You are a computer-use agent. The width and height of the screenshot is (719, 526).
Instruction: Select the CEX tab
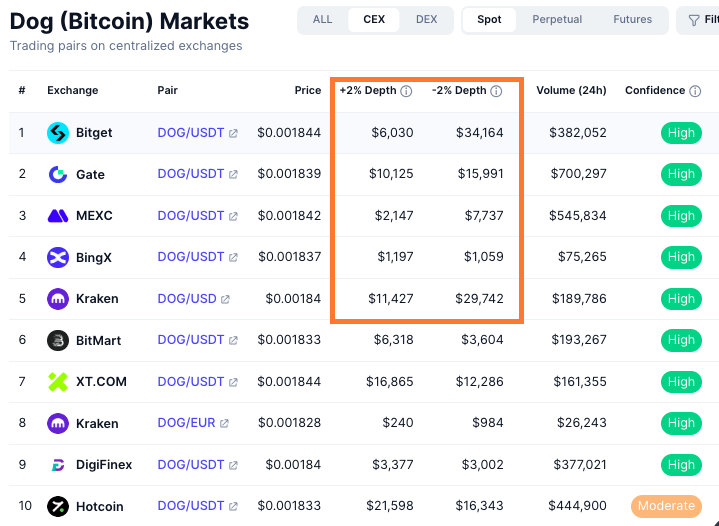374,20
